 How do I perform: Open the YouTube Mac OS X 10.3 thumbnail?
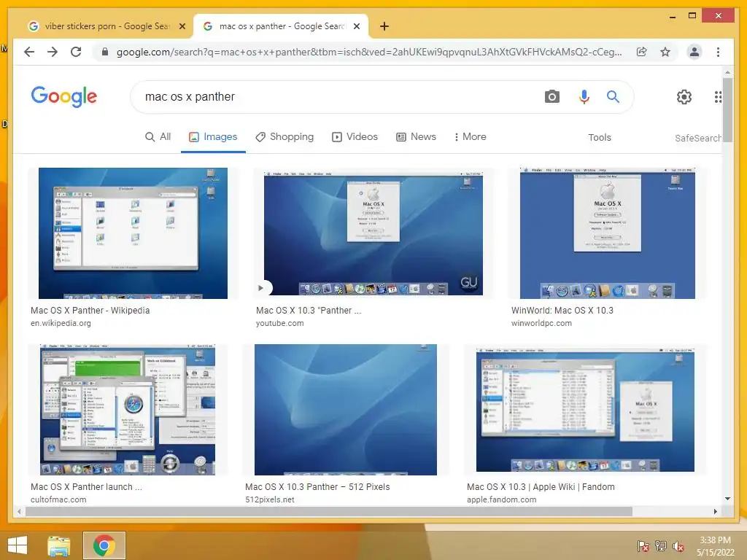(373, 233)
